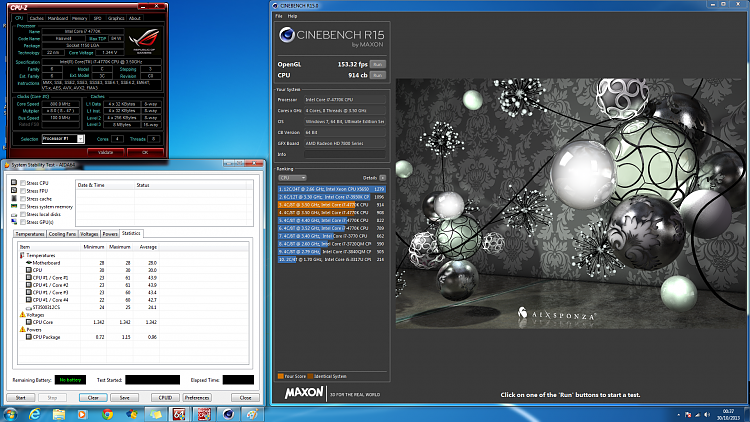This screenshot has width=750, height=422.
Task: Run the Cinebench OpenGL test
Action: (377, 64)
